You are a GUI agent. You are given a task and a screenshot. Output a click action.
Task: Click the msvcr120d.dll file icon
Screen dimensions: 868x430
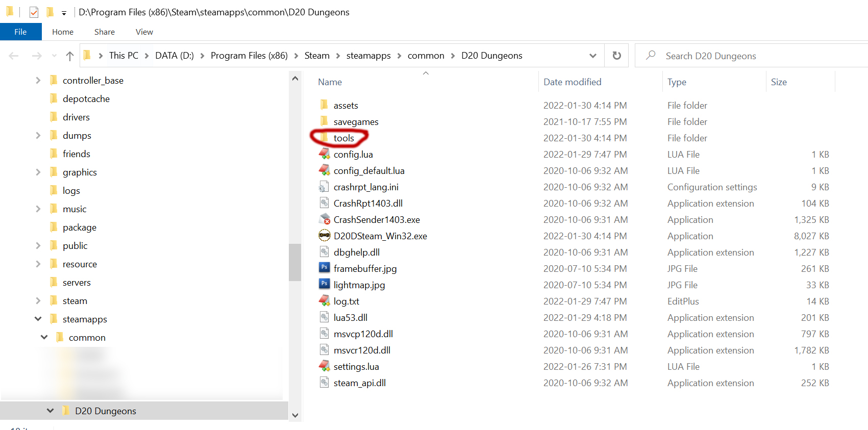pos(324,350)
